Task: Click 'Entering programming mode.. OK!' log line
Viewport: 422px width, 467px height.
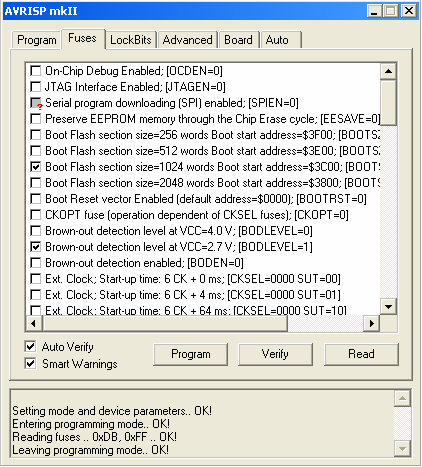Action: pyautogui.click(x=91, y=424)
